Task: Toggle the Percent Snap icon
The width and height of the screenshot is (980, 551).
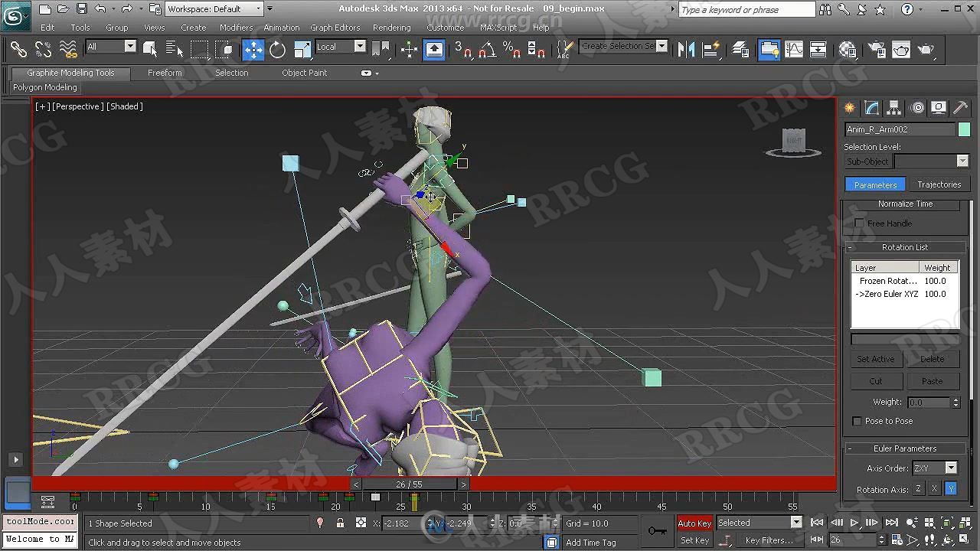Action: pos(511,50)
